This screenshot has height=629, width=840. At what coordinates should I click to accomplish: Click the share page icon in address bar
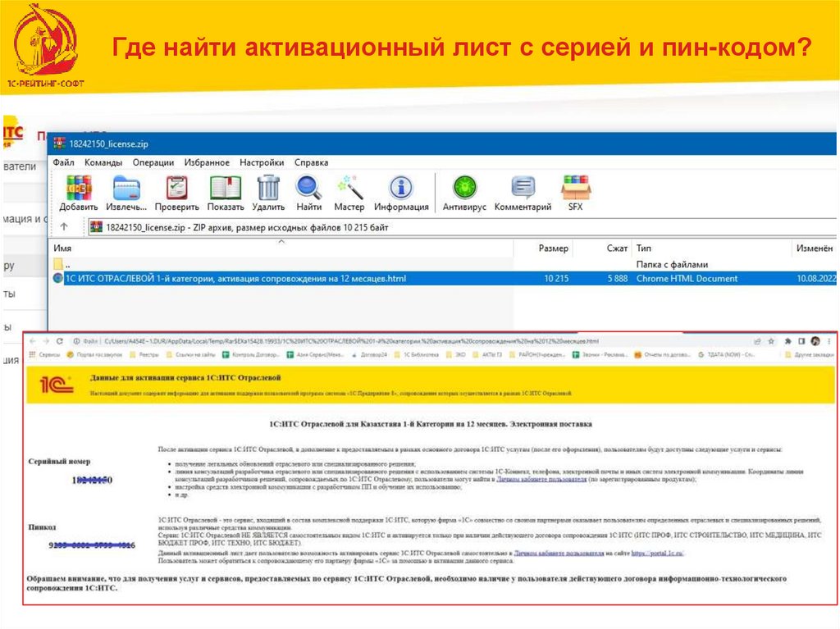click(757, 341)
